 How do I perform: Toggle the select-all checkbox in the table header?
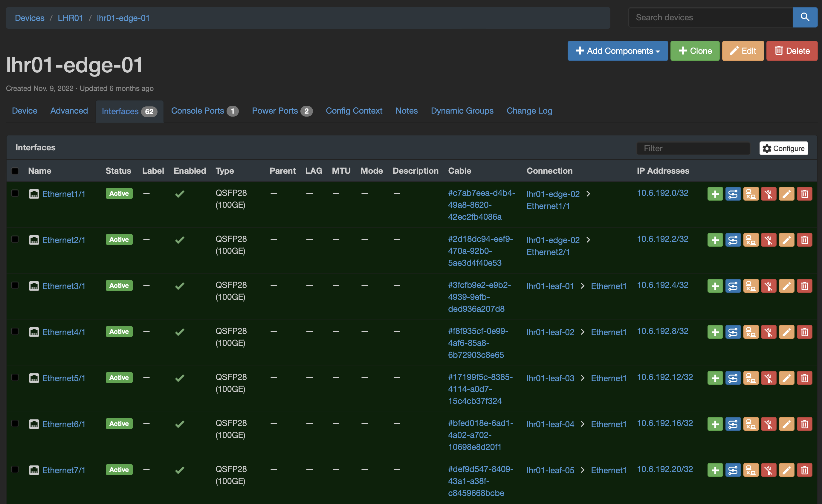(15, 171)
